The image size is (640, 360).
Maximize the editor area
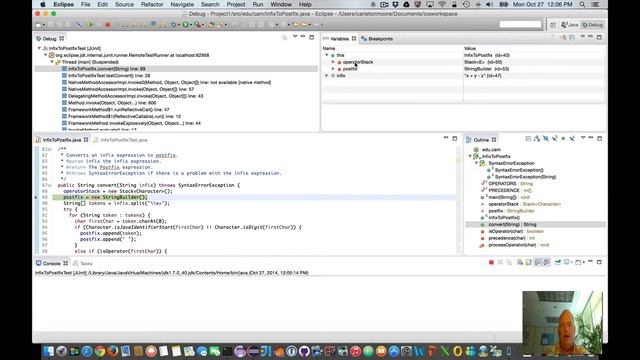(455, 139)
